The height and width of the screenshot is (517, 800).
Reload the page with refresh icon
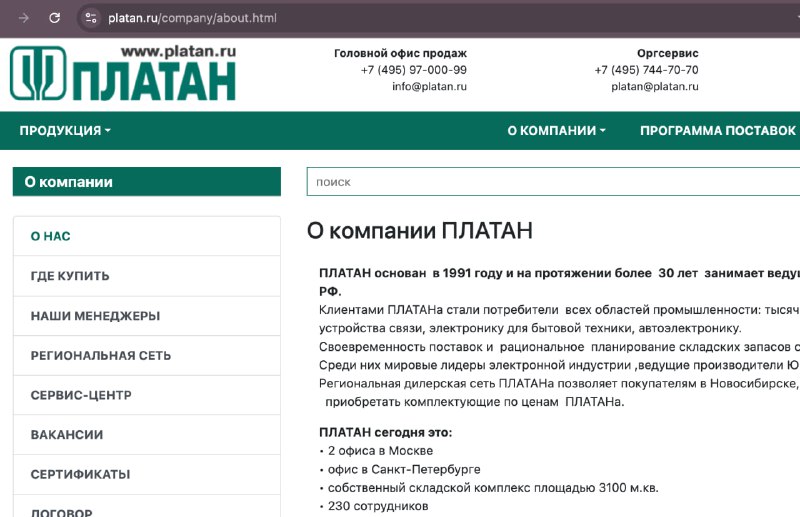point(55,18)
